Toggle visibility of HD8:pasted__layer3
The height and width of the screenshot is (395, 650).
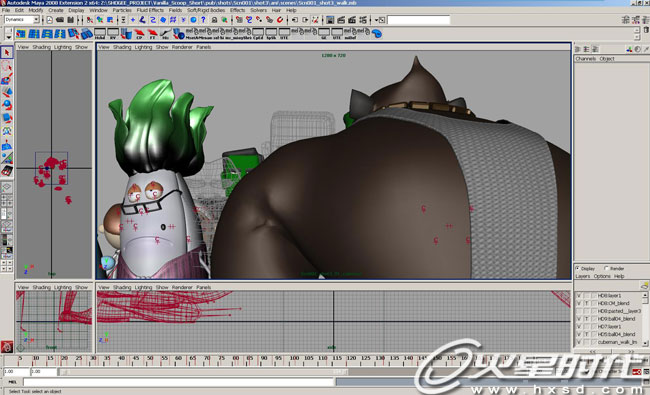[x=579, y=311]
